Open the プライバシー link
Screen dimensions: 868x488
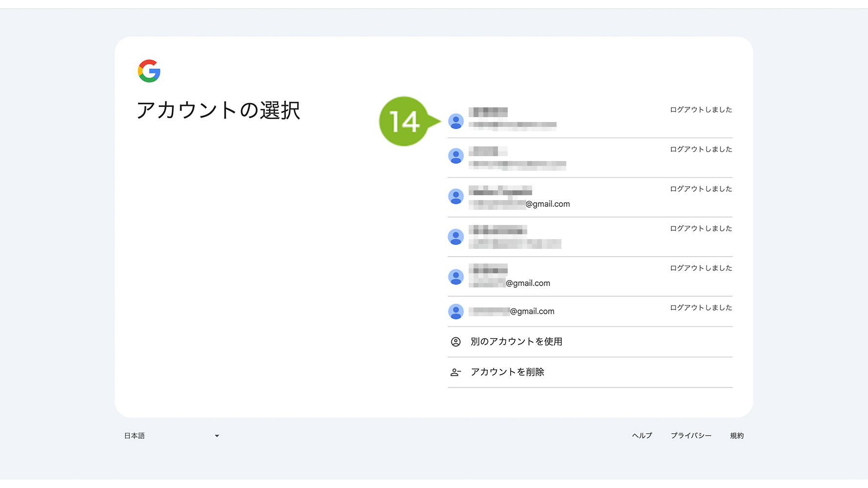[691, 436]
